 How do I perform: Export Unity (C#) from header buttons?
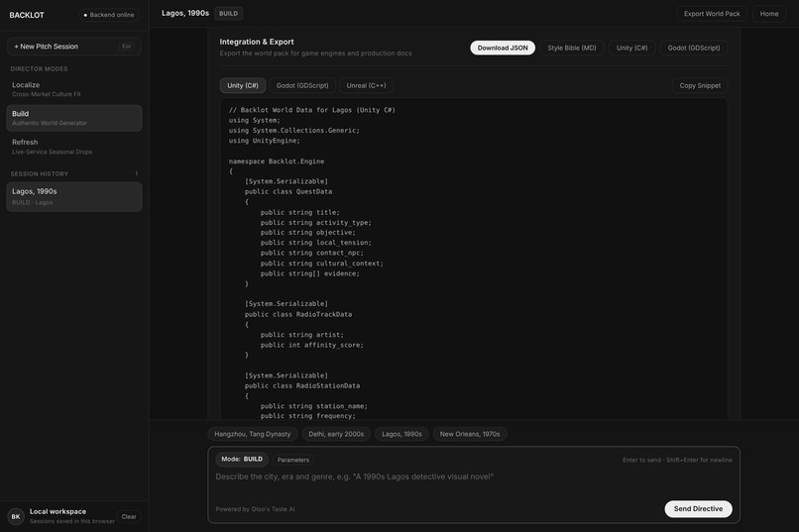click(x=631, y=48)
